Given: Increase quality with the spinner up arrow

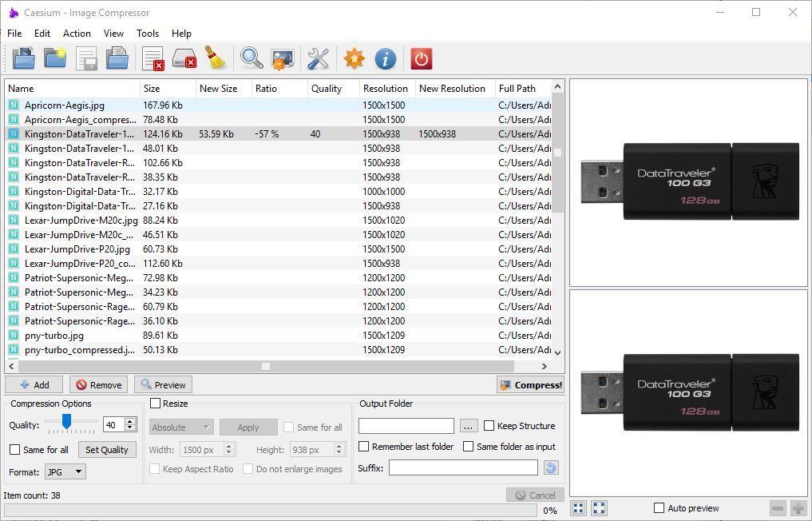Looking at the screenshot, I should click(x=131, y=422).
